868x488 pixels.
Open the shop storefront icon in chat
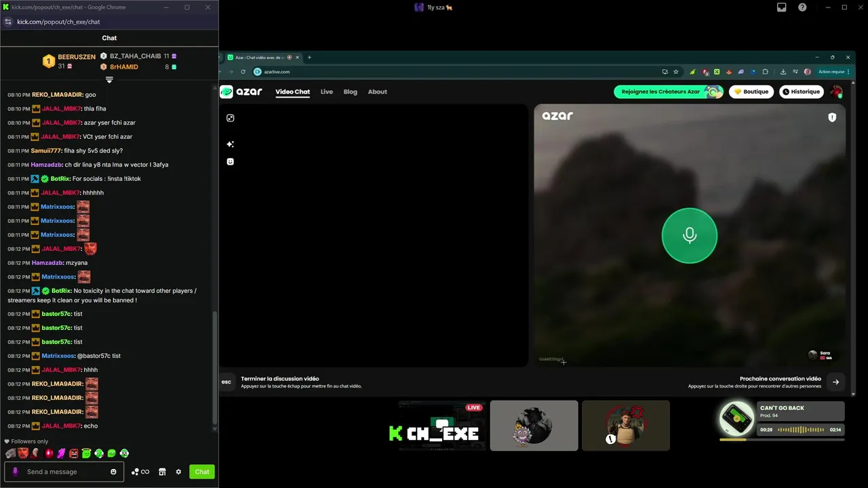[x=162, y=472]
